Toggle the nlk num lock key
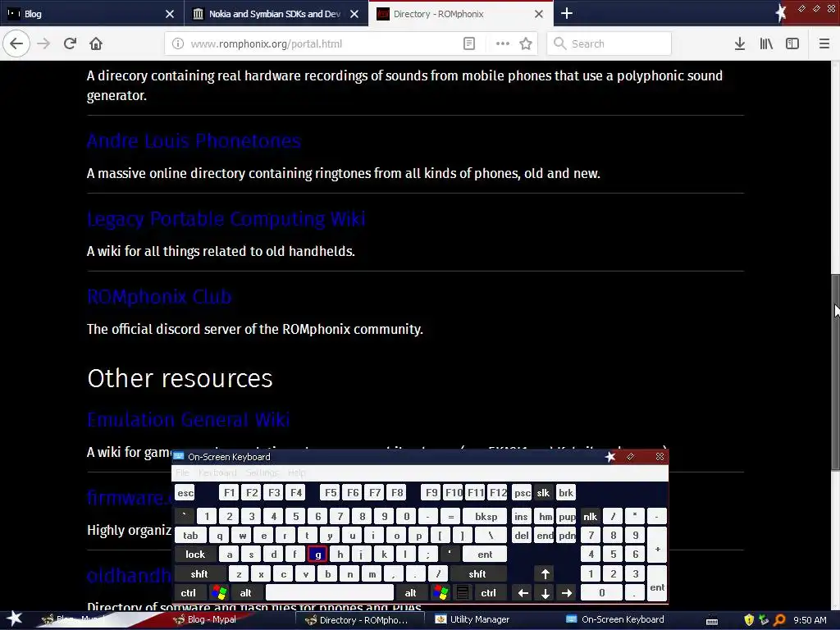 [x=590, y=517]
